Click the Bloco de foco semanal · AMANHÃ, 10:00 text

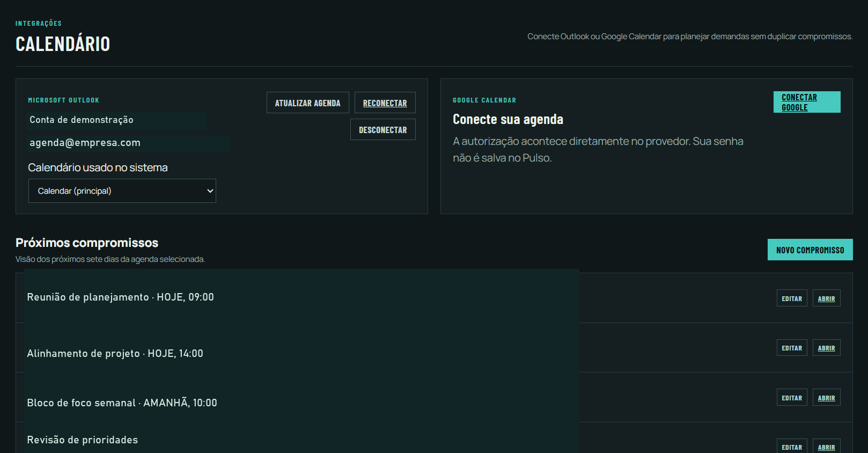(122, 403)
